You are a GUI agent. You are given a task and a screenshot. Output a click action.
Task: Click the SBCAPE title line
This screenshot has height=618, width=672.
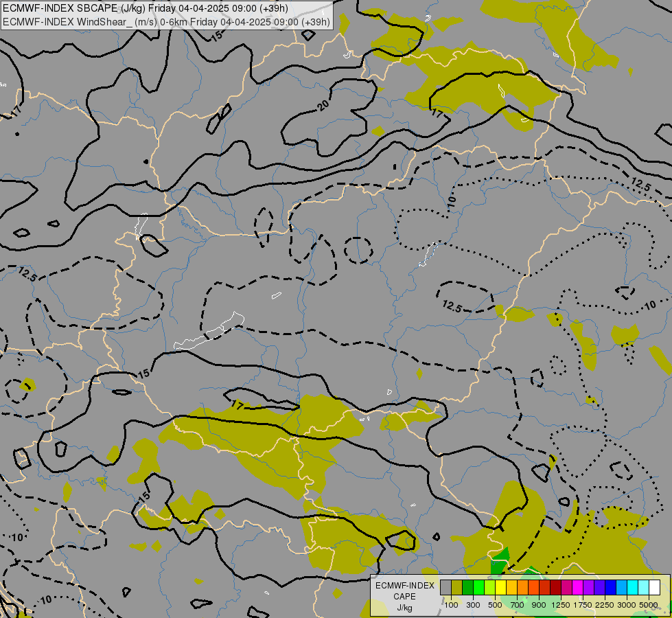[146, 8]
